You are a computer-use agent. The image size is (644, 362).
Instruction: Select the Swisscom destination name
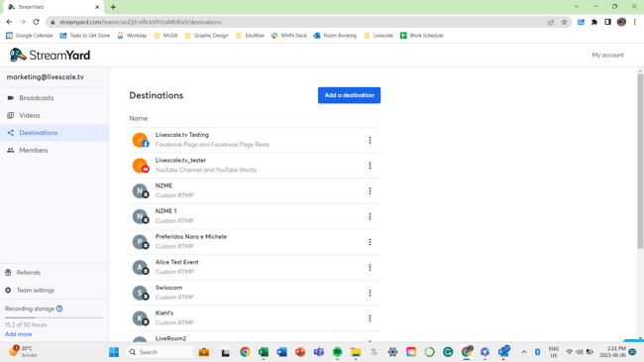pyautogui.click(x=168, y=288)
